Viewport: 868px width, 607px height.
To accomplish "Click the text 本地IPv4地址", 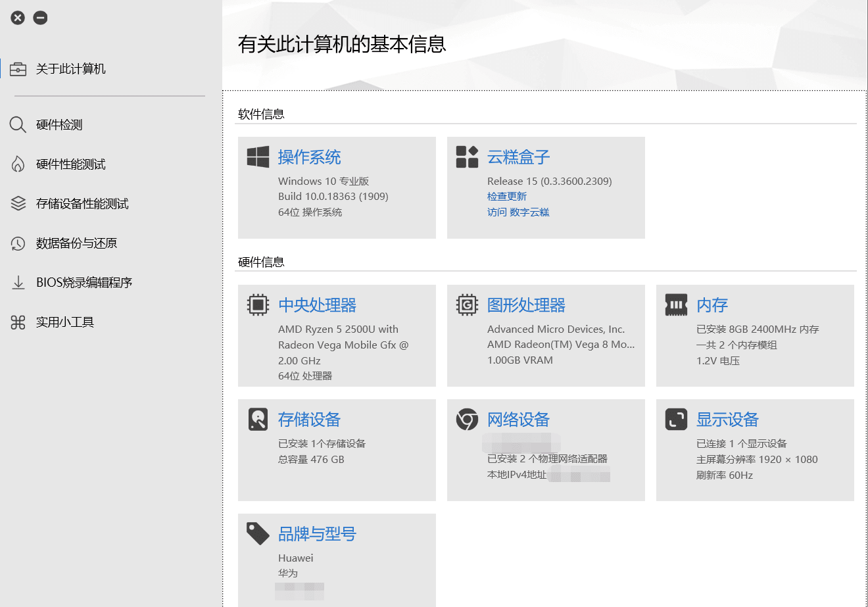I will pyautogui.click(x=516, y=474).
